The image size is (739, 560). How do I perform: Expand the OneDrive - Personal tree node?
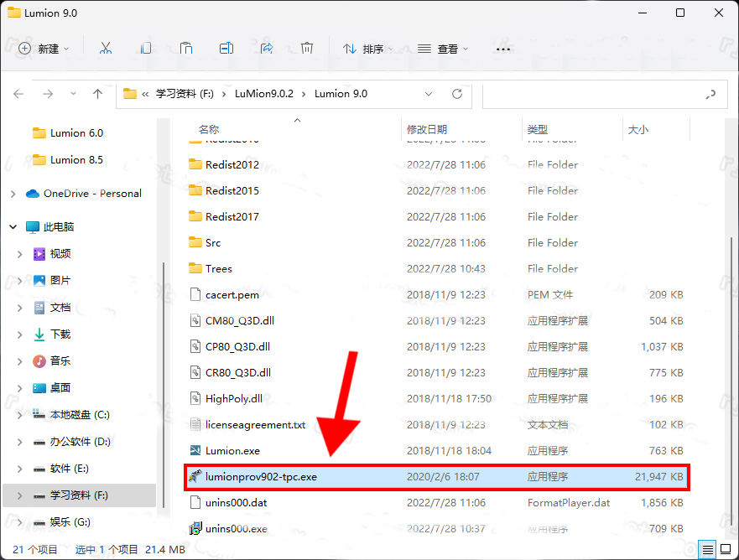click(x=13, y=194)
